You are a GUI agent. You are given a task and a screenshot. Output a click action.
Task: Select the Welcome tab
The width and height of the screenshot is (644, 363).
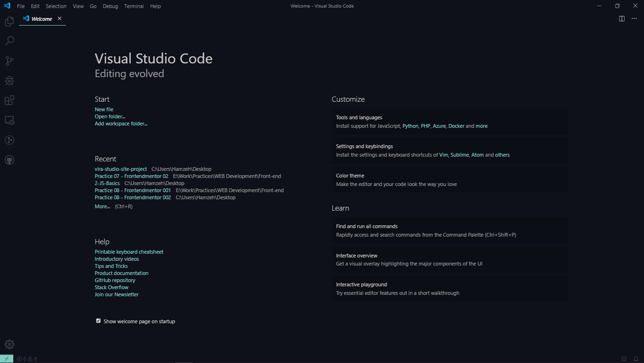(x=42, y=18)
